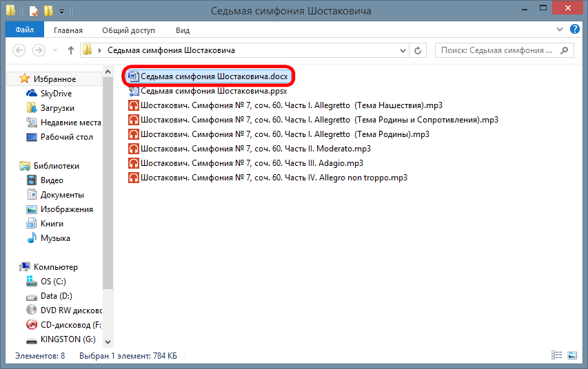Open the KINGSTON (G:) drive
This screenshot has width=588, height=369.
point(68,339)
